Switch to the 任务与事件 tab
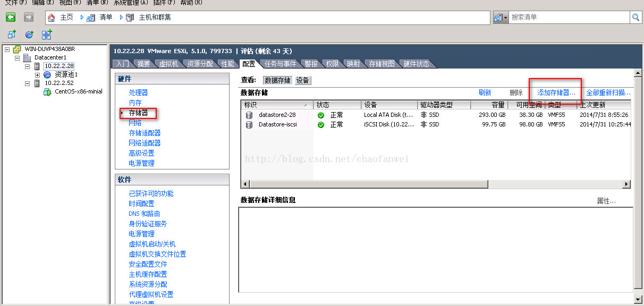The height and width of the screenshot is (306, 644). pos(281,64)
